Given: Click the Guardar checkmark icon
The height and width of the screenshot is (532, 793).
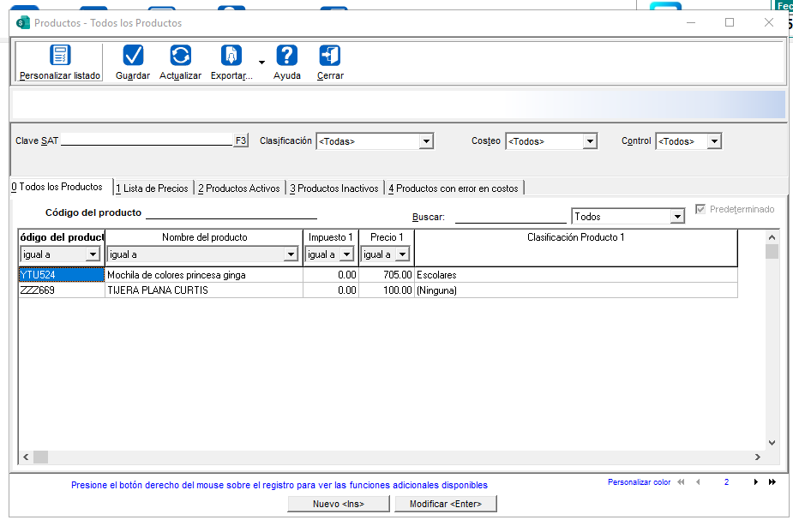Looking at the screenshot, I should coord(133,55).
